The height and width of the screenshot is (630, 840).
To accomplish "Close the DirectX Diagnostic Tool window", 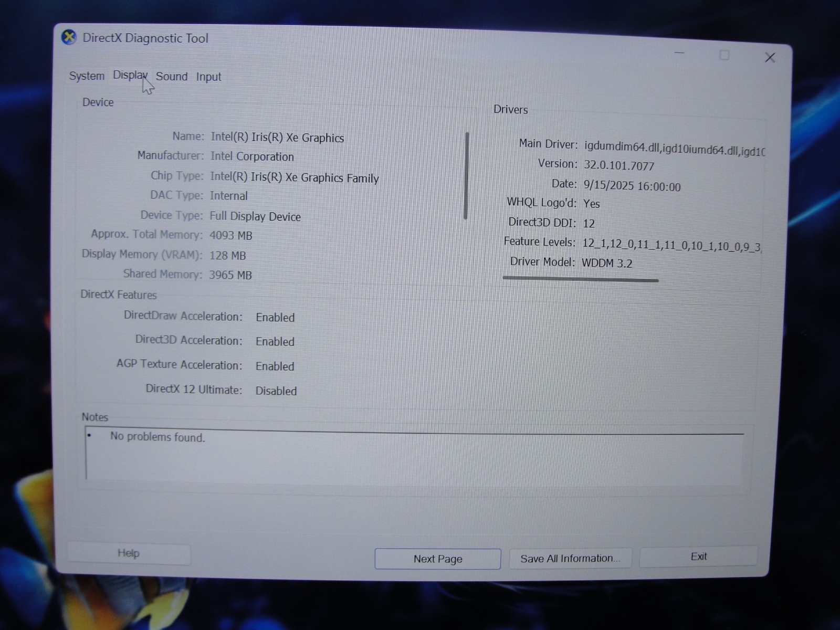I will click(770, 58).
